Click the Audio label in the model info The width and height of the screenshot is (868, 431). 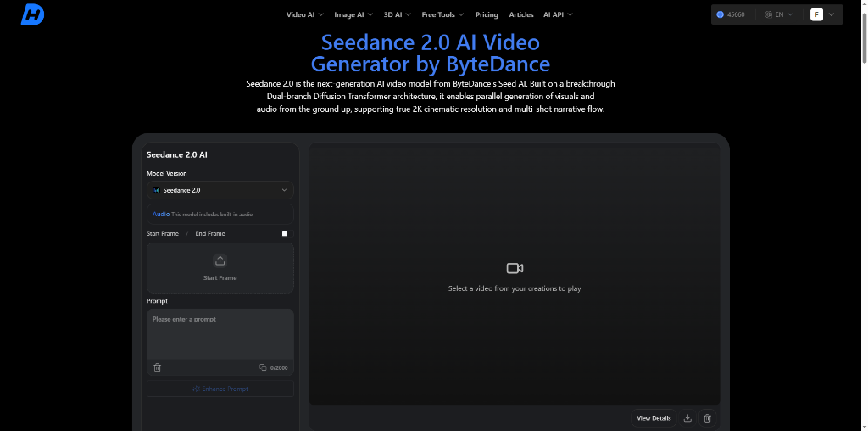point(160,214)
